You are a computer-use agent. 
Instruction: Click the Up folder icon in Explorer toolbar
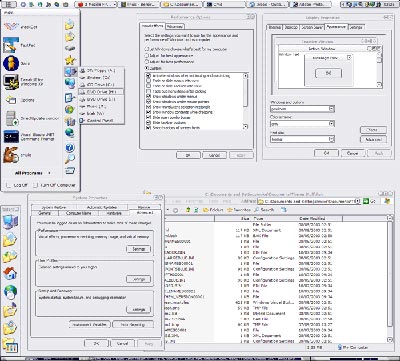[188, 210]
